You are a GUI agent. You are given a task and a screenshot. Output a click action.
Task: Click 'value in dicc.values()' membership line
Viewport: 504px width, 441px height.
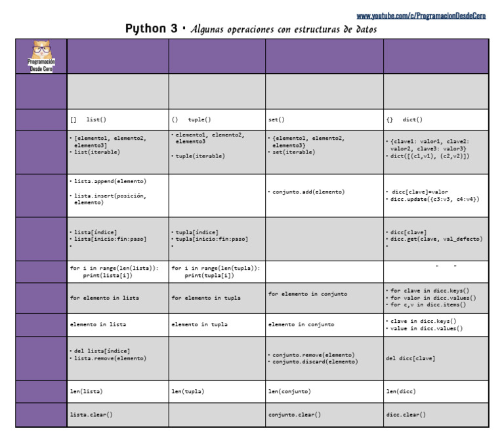[x=427, y=329]
